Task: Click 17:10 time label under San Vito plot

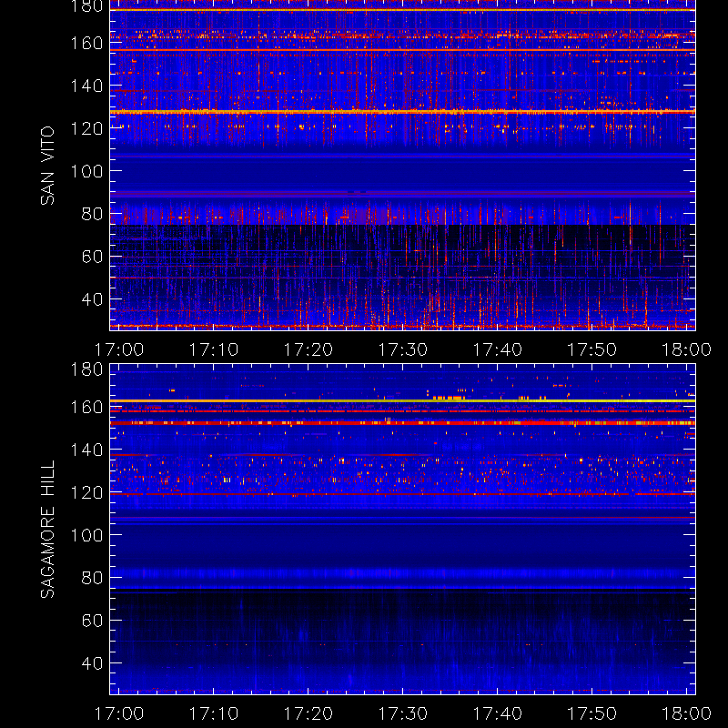Action: coord(214,349)
